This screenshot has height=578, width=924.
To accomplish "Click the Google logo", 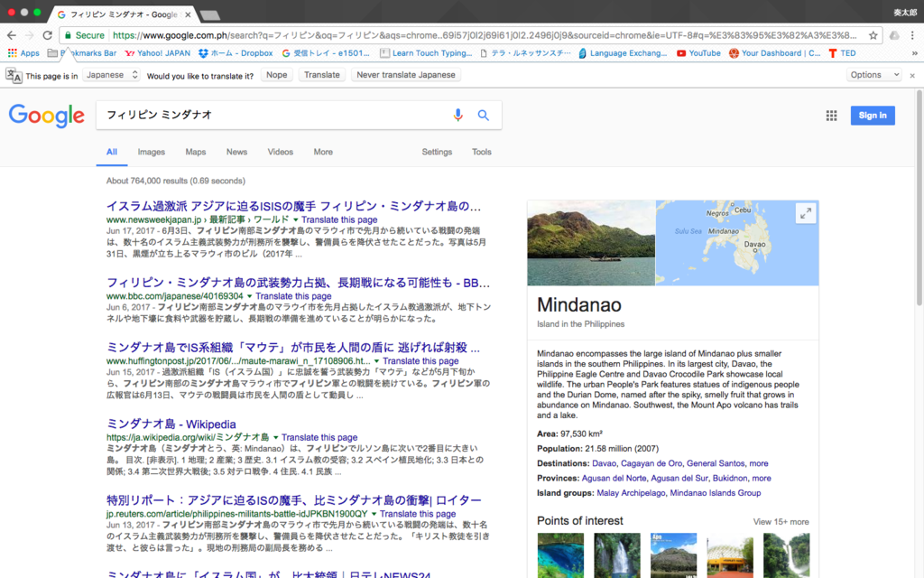I will pyautogui.click(x=47, y=116).
